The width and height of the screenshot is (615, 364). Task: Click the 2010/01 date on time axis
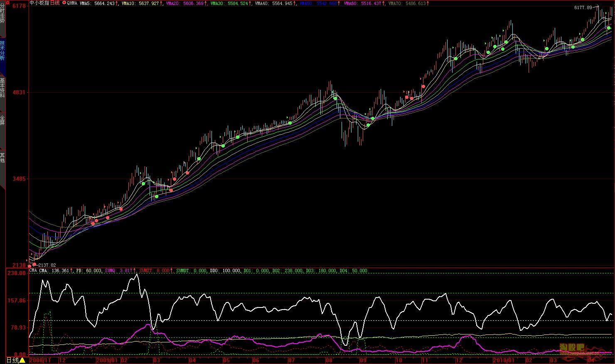pos(503,360)
